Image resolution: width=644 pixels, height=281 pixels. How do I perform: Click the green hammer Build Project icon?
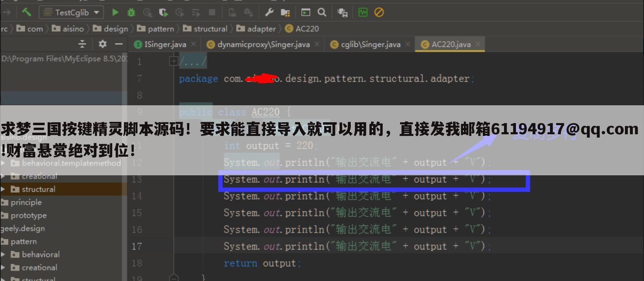[x=27, y=12]
